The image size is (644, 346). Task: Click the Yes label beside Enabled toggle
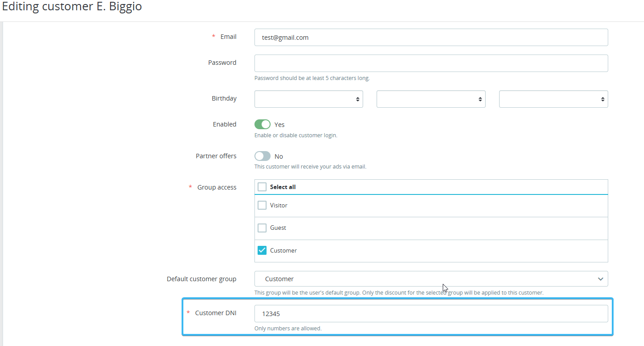(x=280, y=125)
